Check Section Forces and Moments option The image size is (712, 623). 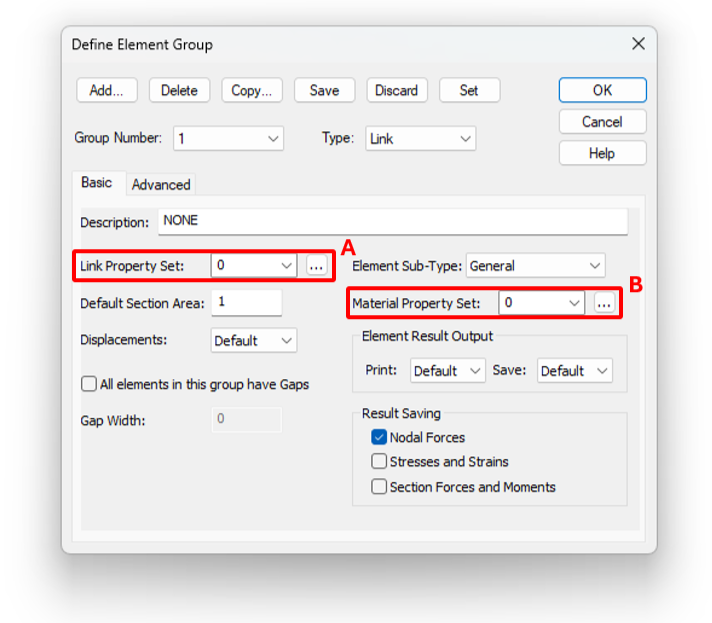[x=379, y=487]
